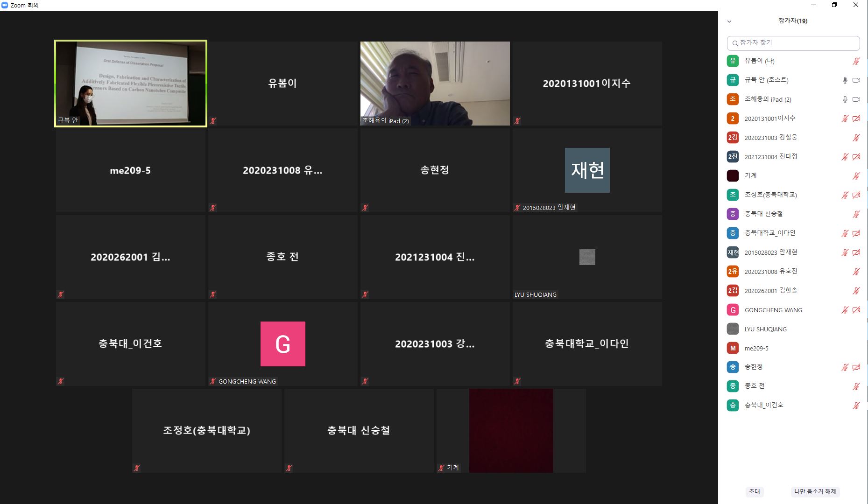Collapse the participants panel chevron

(729, 21)
